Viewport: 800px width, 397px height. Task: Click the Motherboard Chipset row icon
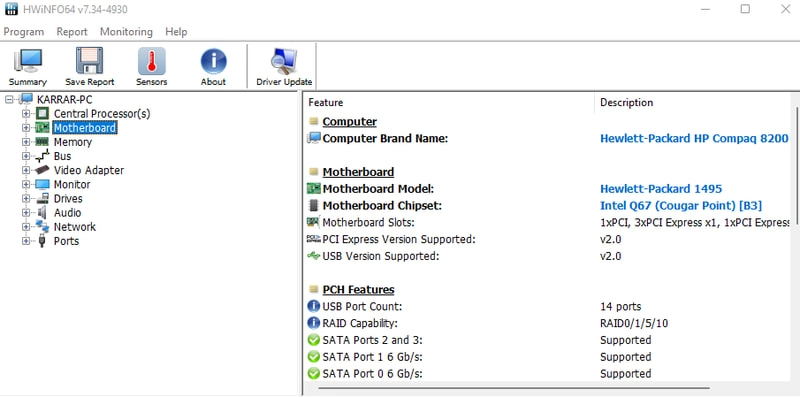tap(314, 206)
